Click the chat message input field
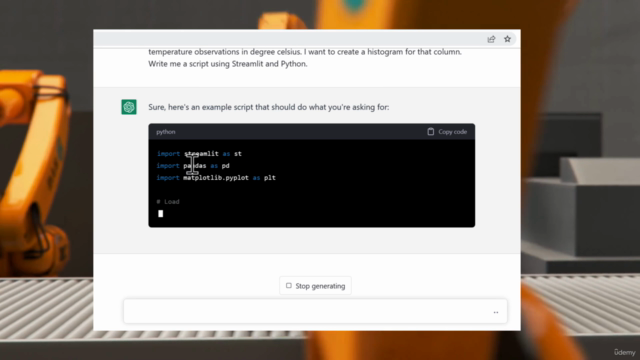The width and height of the screenshot is (640, 360). (315, 311)
